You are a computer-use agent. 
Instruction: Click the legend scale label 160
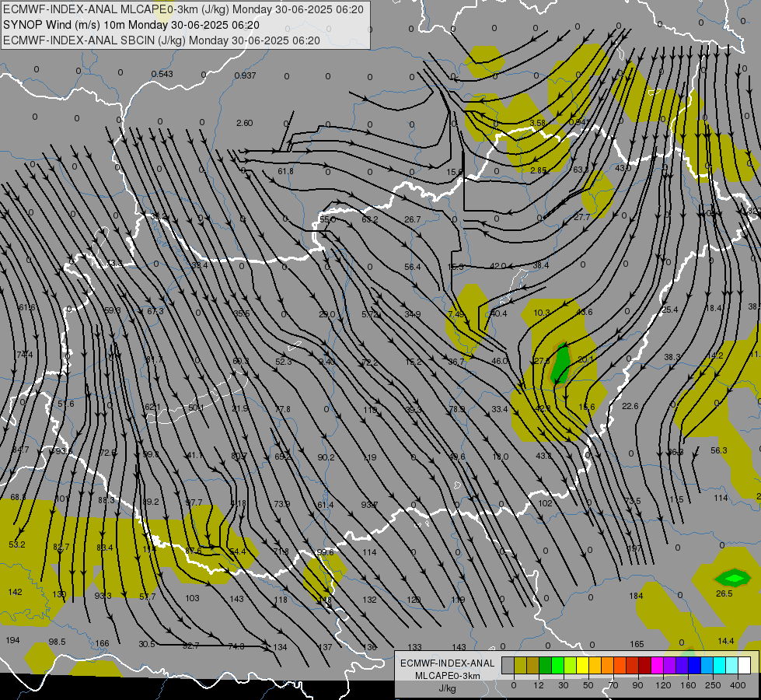pos(688,685)
